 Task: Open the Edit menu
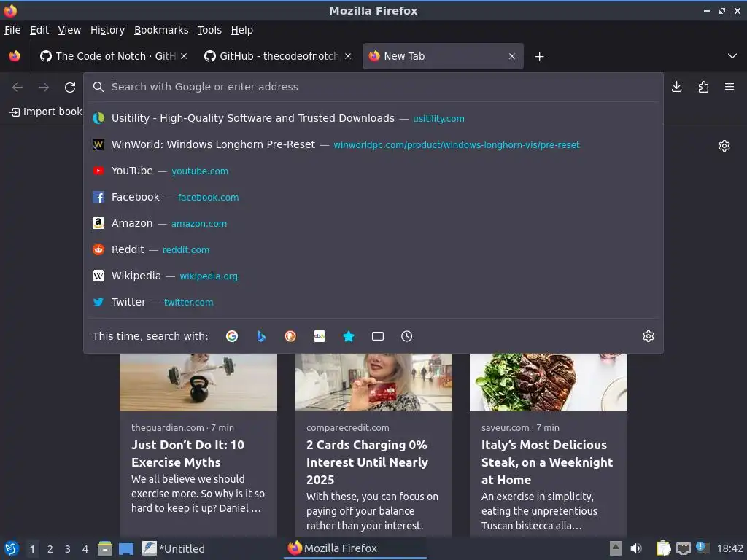pyautogui.click(x=39, y=30)
